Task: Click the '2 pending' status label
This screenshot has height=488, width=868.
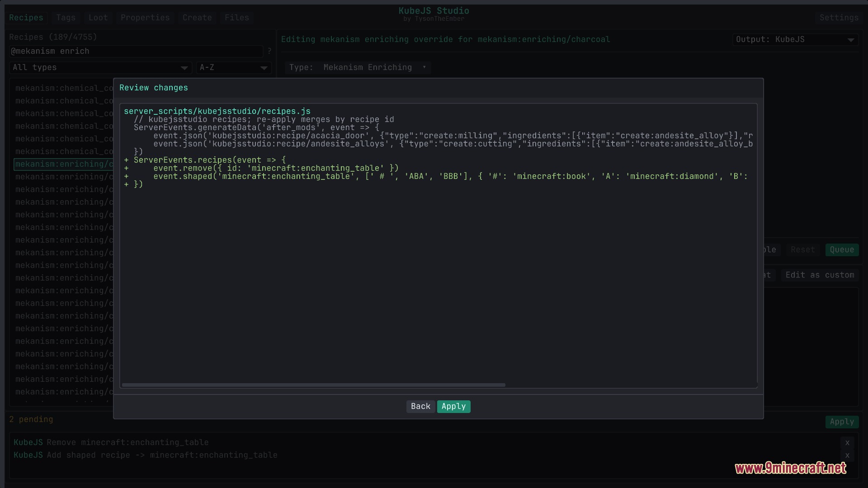Action: [x=31, y=419]
